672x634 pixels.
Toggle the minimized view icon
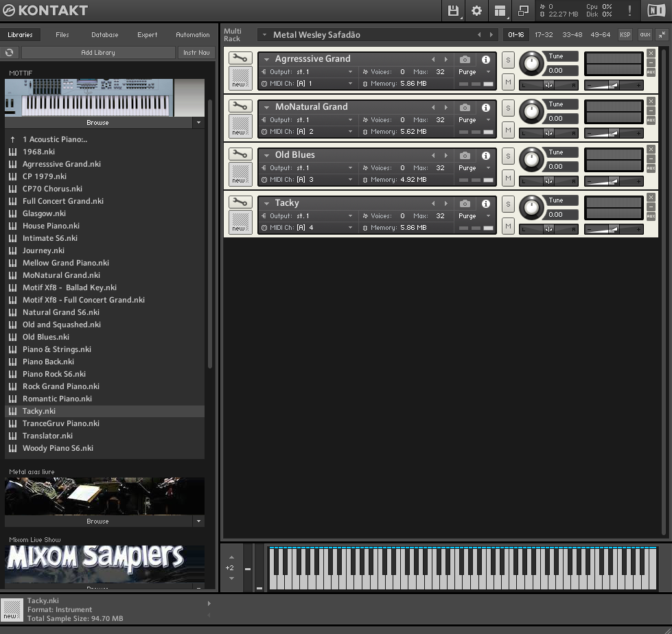coord(523,10)
